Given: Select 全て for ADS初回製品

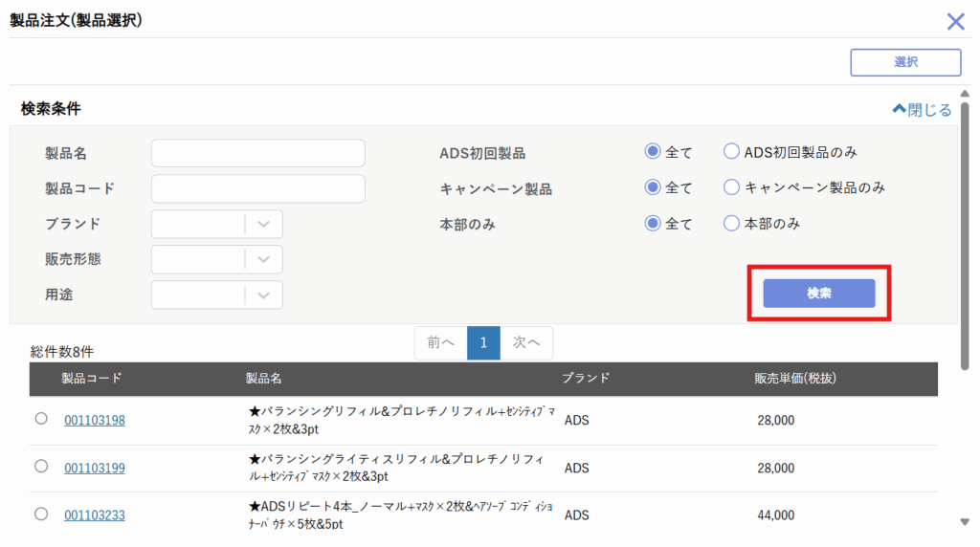Looking at the screenshot, I should click(x=654, y=151).
